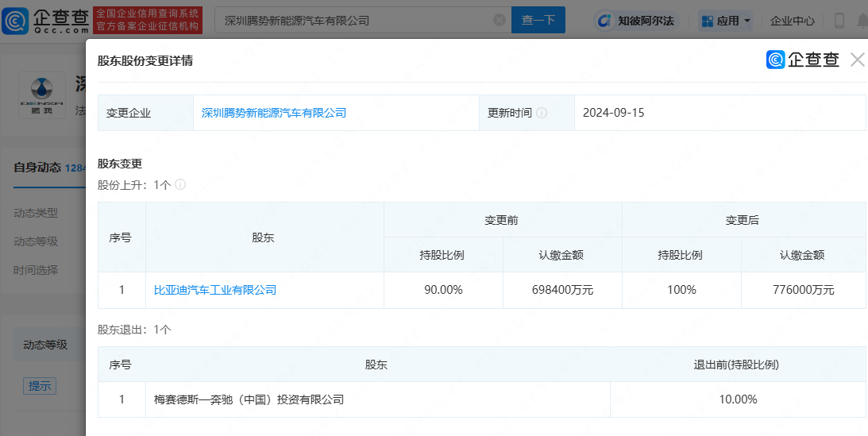This screenshot has width=868, height=436.
Task: Click the Qcc.com logo in header
Action: tap(45, 20)
